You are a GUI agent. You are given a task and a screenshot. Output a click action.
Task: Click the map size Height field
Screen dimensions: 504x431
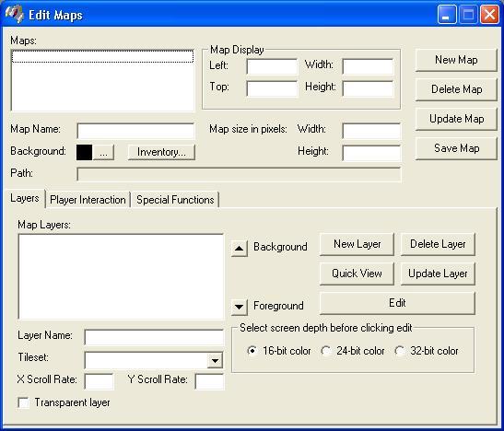371,153
